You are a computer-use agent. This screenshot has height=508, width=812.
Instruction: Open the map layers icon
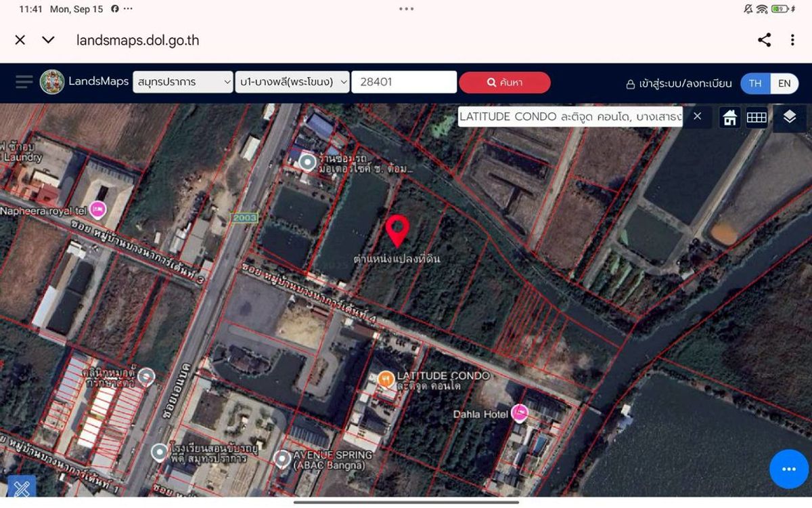pos(789,117)
